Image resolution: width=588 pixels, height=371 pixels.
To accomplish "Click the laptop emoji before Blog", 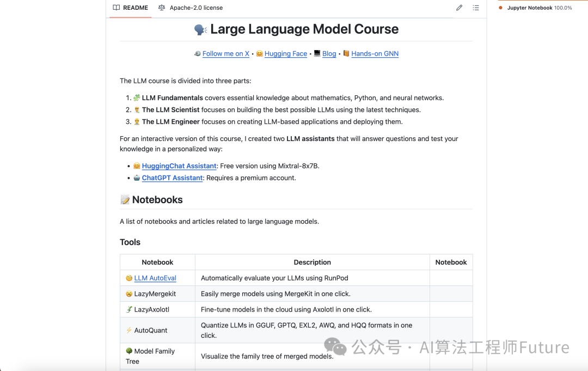I will click(x=317, y=53).
